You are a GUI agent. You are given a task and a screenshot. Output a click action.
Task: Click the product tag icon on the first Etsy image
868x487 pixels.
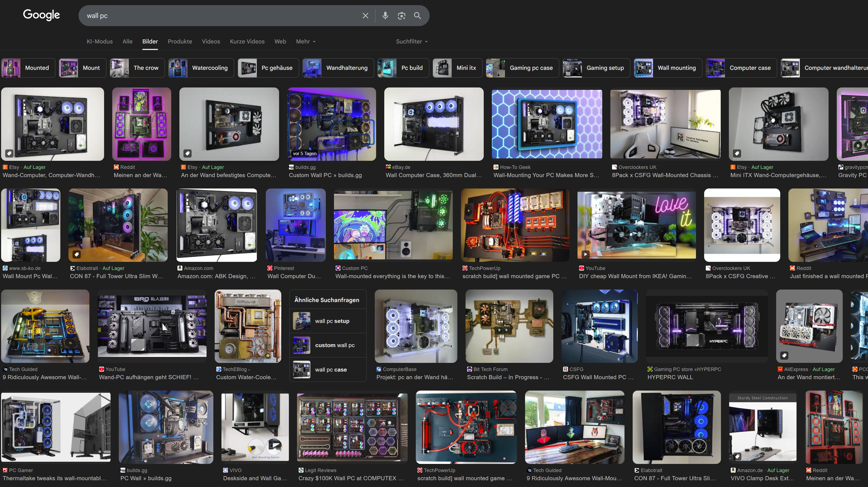pyautogui.click(x=10, y=153)
